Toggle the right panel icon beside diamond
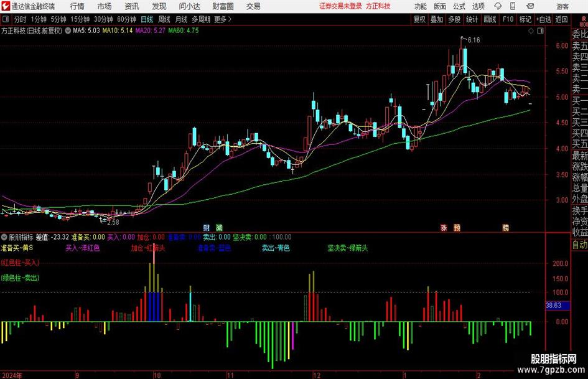588x379 pixels. point(540,31)
